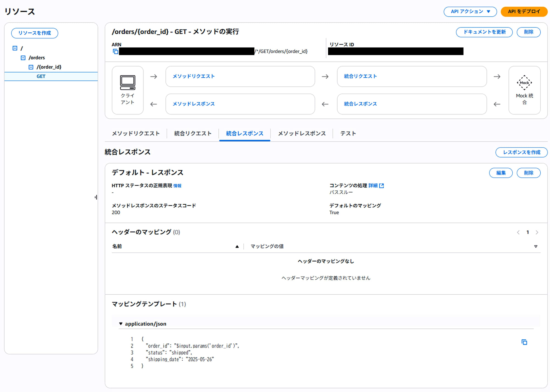The image size is (550, 392).
Task: Click ドキュメントを更新 button
Action: [x=484, y=32]
